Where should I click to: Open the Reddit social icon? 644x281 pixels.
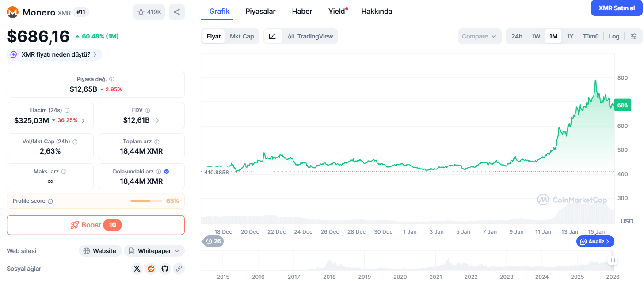[x=151, y=269]
